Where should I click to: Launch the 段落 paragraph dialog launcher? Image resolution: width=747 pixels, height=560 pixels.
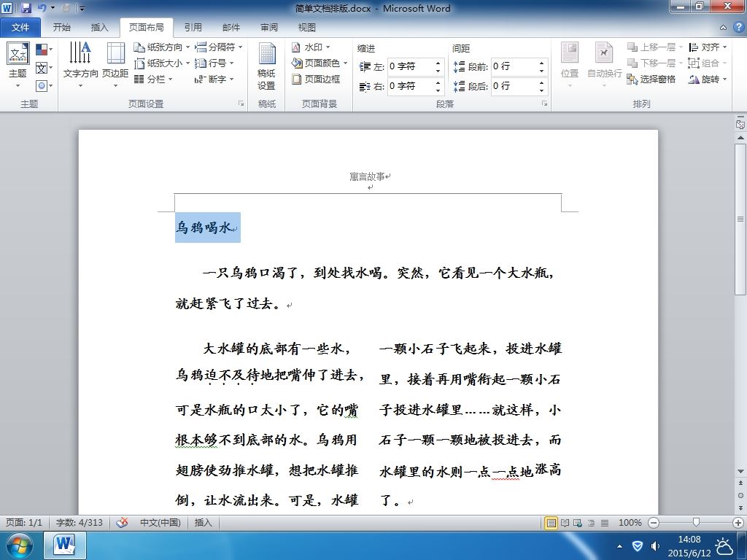tap(544, 104)
